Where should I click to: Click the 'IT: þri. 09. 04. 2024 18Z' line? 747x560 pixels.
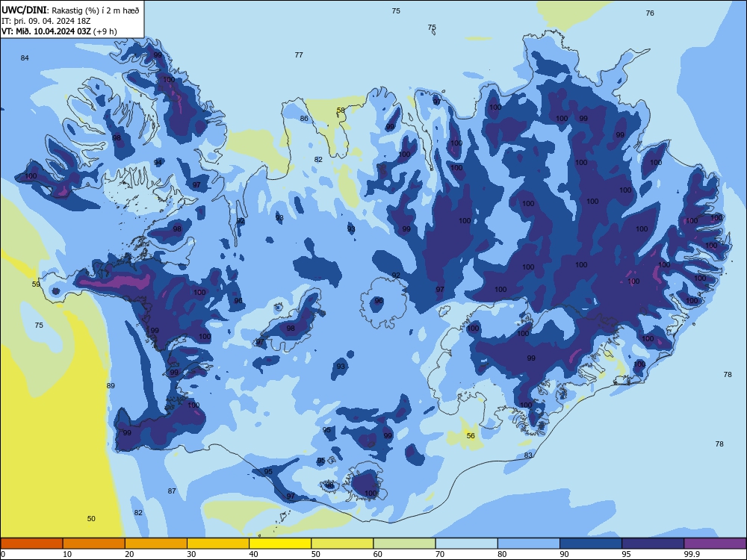tap(46, 21)
